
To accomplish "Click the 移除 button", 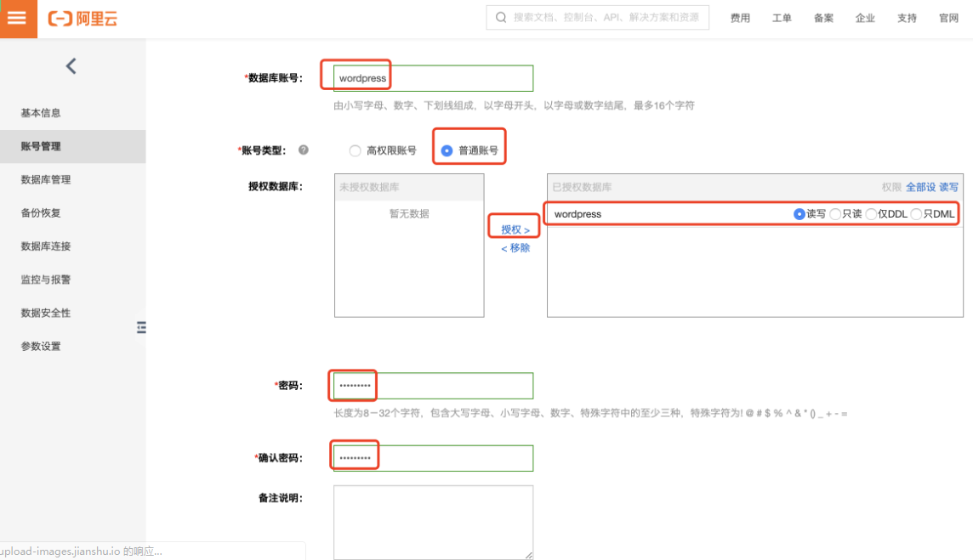I will point(515,247).
